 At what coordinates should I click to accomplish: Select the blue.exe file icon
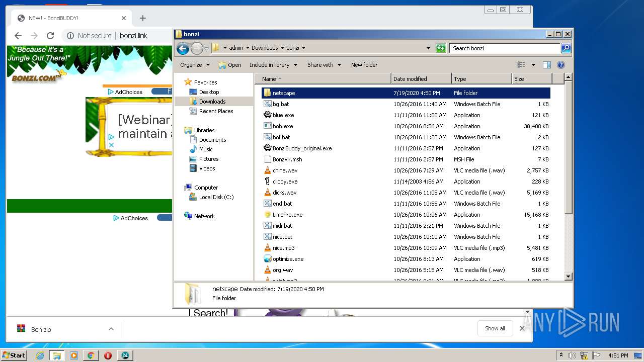tap(267, 115)
